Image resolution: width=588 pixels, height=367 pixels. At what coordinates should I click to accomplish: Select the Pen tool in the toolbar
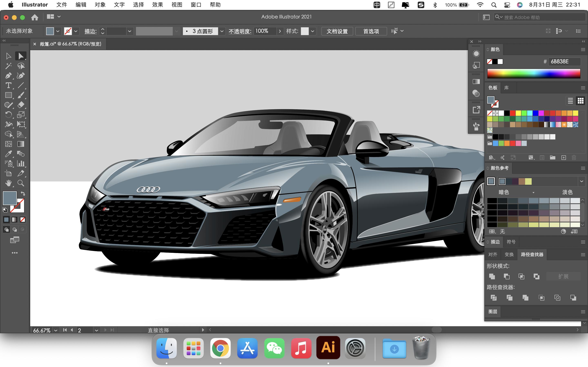tap(9, 75)
